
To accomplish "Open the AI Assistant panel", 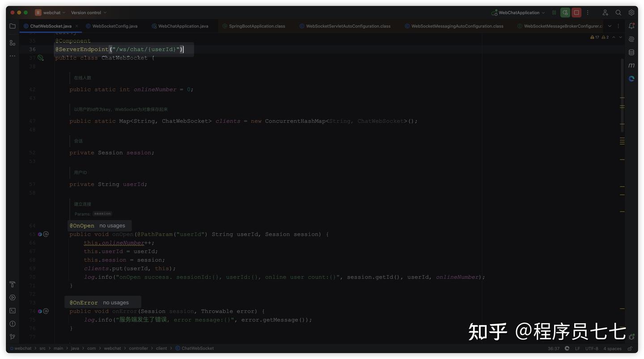I will click(x=631, y=39).
